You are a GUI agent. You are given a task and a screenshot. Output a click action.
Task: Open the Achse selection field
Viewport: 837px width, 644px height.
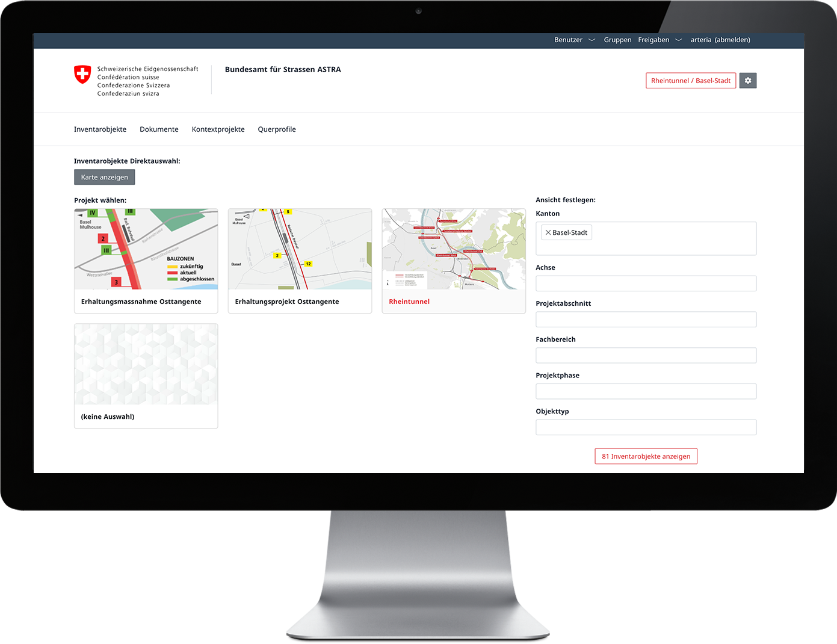tap(646, 283)
